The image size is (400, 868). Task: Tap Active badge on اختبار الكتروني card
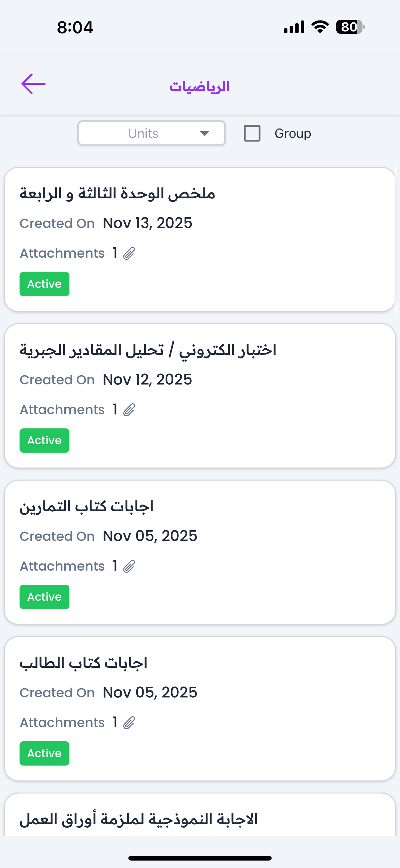tap(44, 441)
